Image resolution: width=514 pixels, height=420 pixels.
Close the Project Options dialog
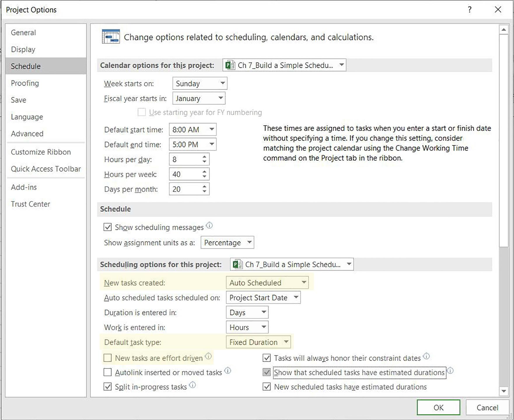(x=498, y=10)
